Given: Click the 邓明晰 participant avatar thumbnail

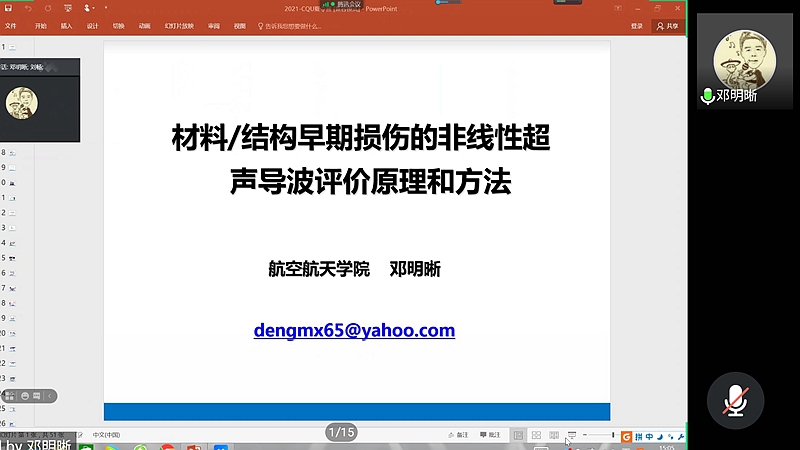Looking at the screenshot, I should 739,60.
